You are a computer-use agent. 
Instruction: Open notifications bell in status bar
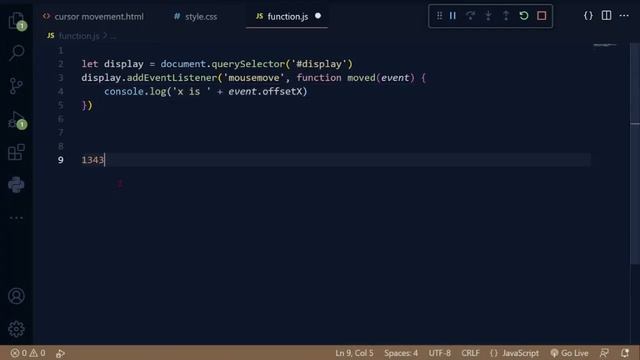tap(625, 353)
